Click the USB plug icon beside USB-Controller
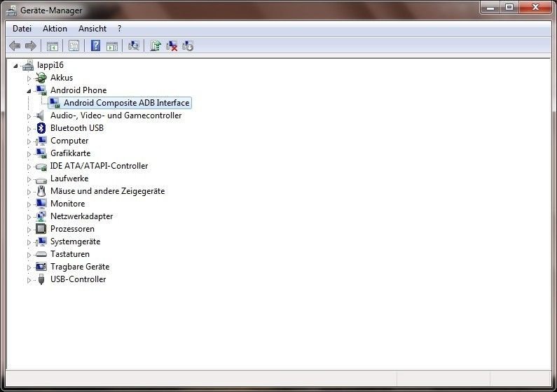 tap(41, 279)
